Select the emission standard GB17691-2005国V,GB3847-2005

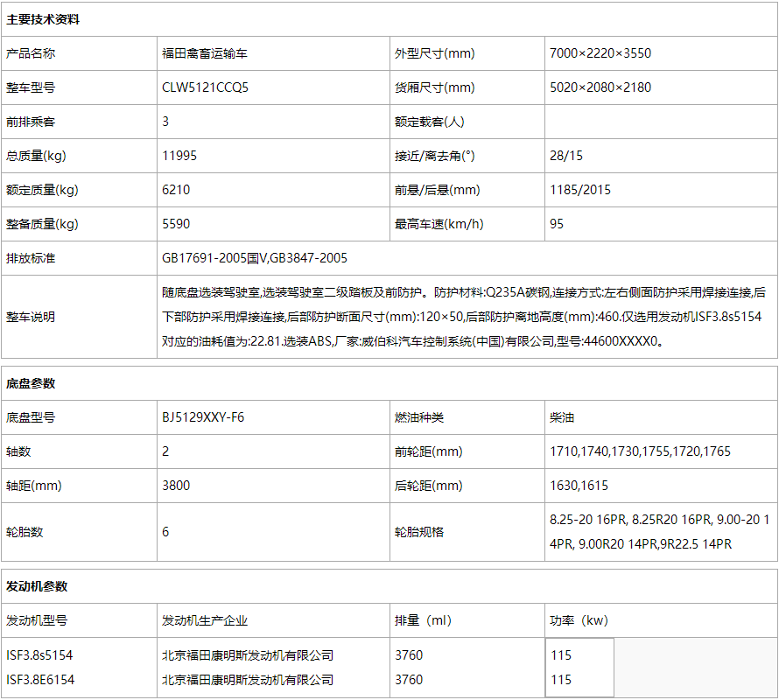pos(255,258)
